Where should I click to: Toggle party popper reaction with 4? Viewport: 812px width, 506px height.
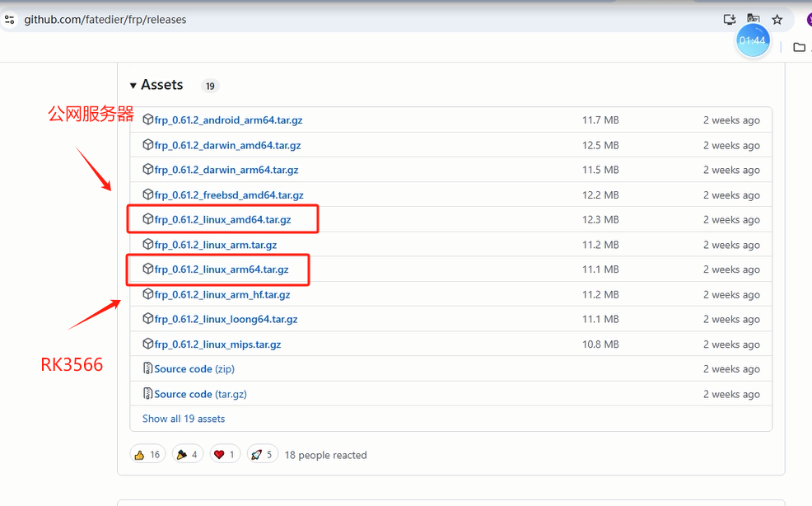click(x=188, y=455)
